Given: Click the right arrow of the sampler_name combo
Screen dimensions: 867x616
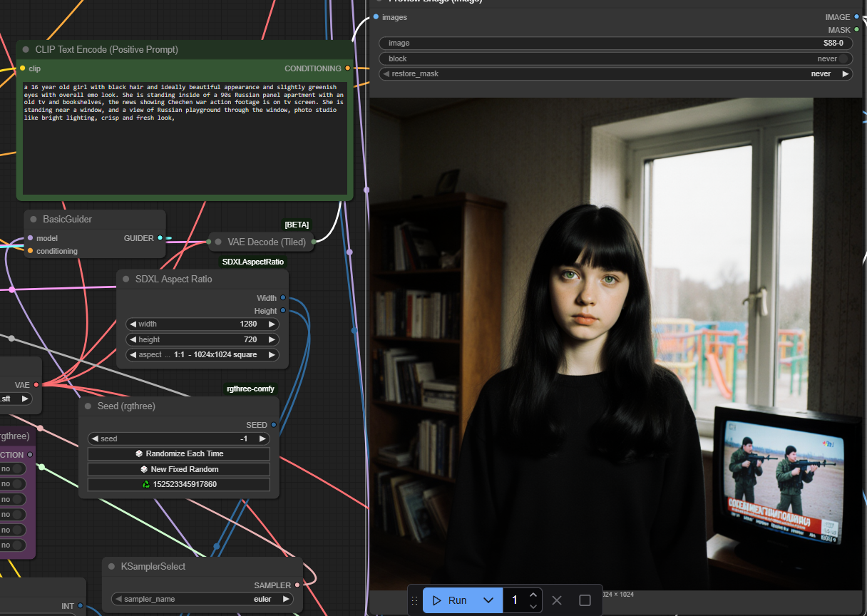Looking at the screenshot, I should click(286, 599).
